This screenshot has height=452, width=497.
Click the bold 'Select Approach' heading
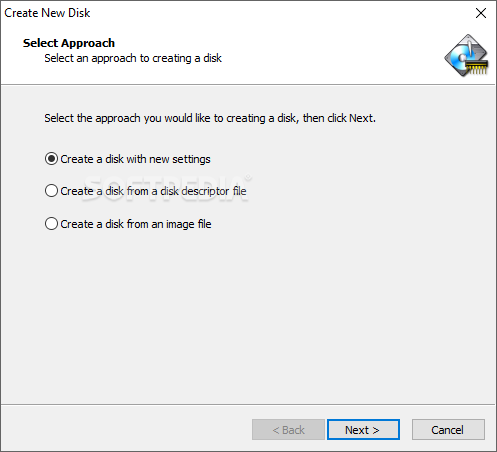click(x=69, y=43)
